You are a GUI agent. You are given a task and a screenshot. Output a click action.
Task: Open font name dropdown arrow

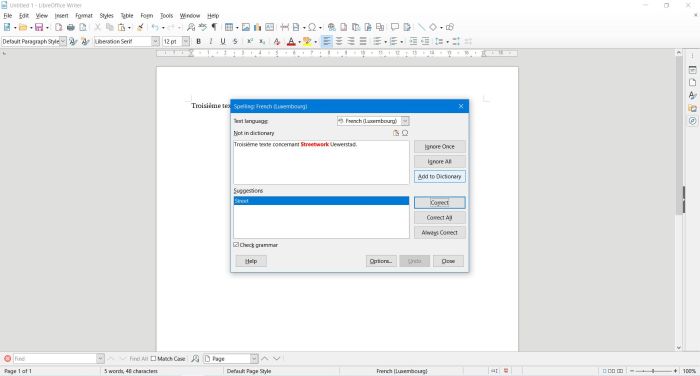[x=155, y=42]
